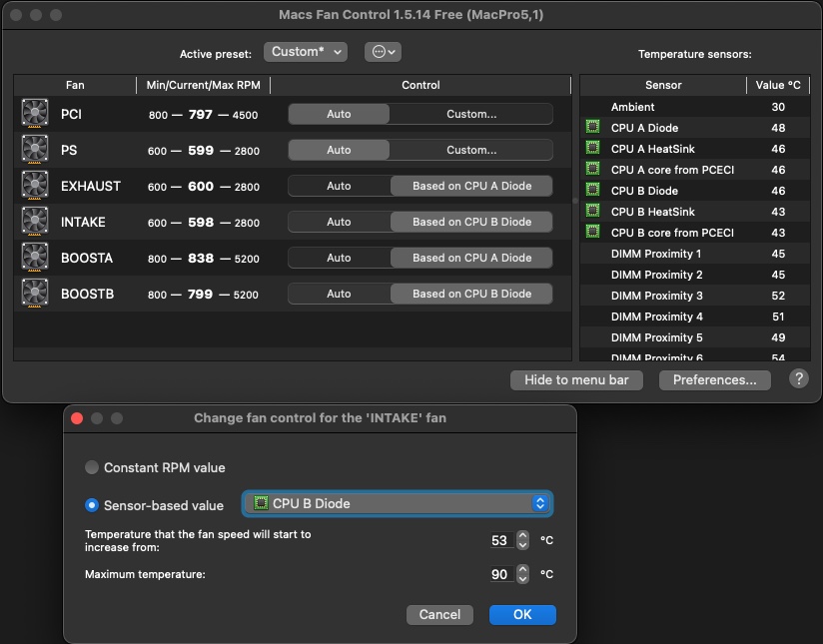Click chip icon beside CPU B core from PCECI
Screen dimensions: 823x644
click(592, 232)
